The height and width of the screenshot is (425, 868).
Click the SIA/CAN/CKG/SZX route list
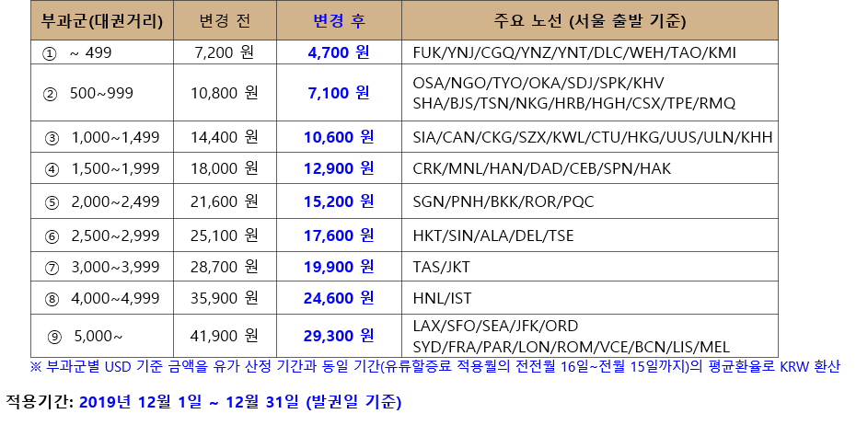point(593,137)
